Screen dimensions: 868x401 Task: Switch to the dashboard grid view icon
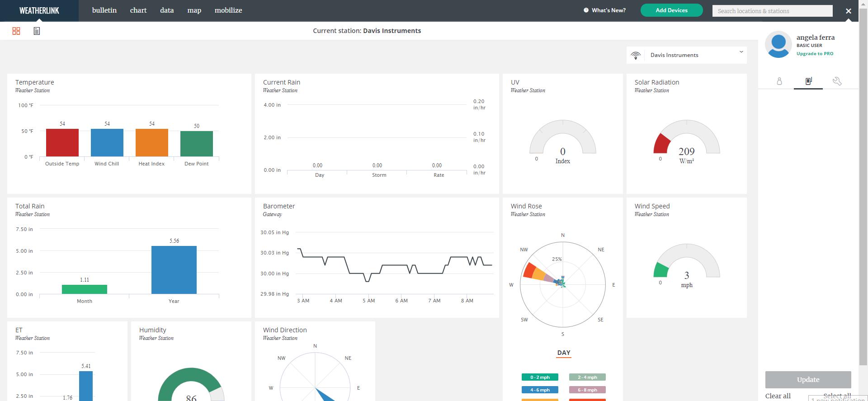(x=16, y=31)
